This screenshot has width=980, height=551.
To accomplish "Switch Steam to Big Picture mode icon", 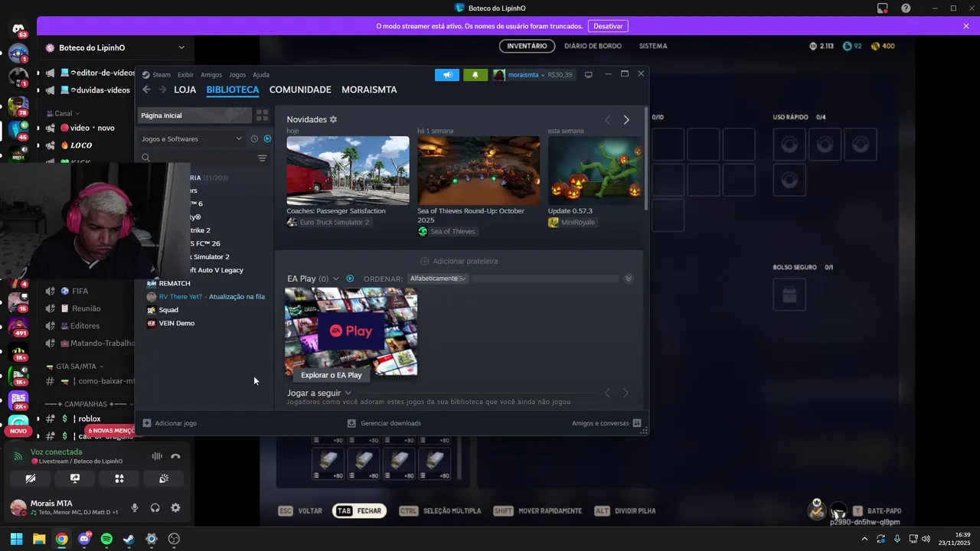I will [589, 75].
